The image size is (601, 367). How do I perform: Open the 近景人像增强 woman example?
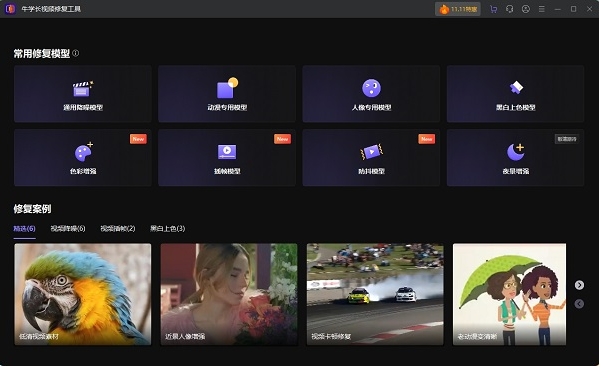pos(229,295)
